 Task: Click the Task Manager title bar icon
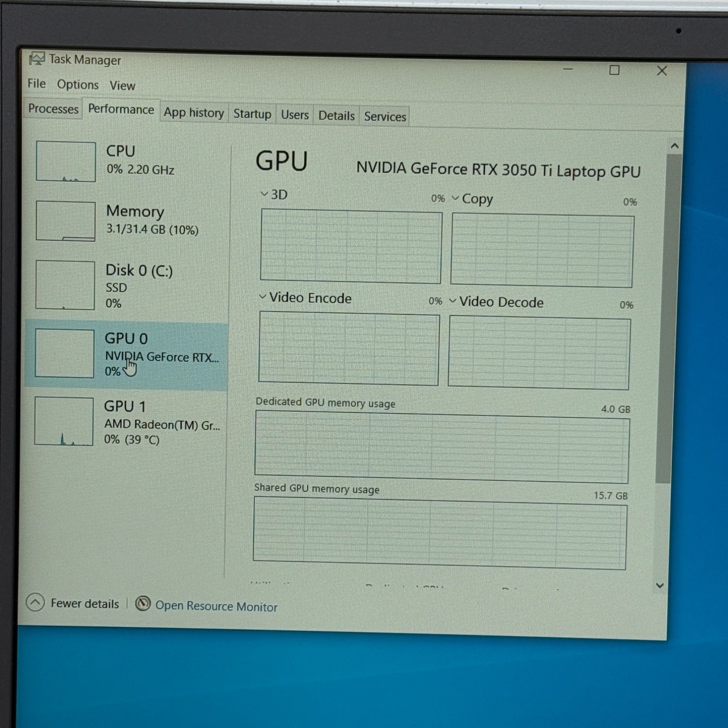click(x=37, y=59)
